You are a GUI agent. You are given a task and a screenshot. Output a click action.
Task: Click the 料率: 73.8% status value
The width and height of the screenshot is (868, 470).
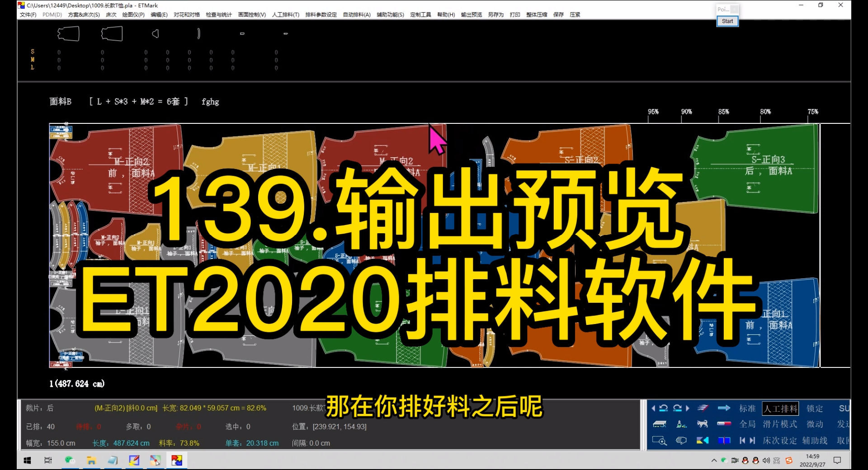[x=179, y=443]
